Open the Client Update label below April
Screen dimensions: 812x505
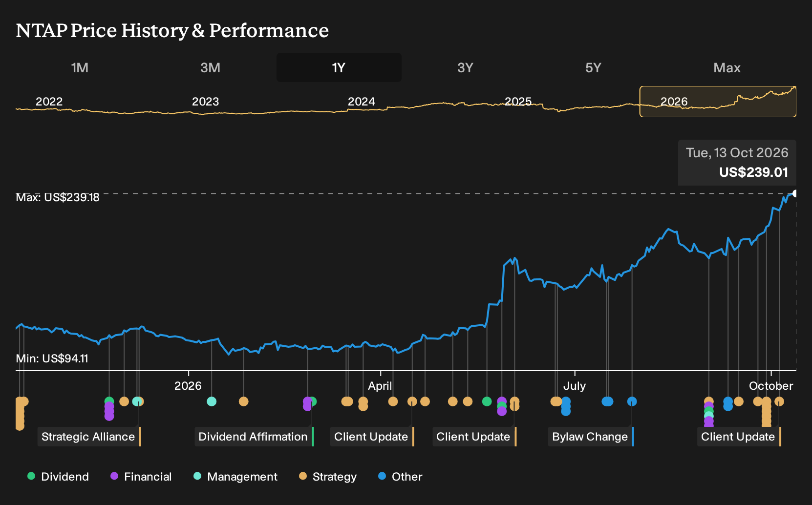click(x=372, y=437)
